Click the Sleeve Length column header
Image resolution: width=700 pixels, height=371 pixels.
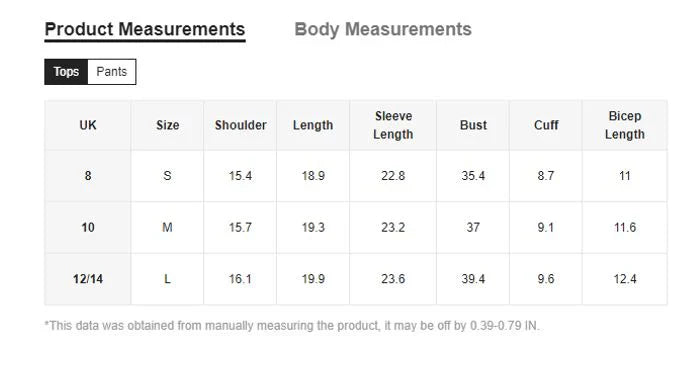[393, 125]
